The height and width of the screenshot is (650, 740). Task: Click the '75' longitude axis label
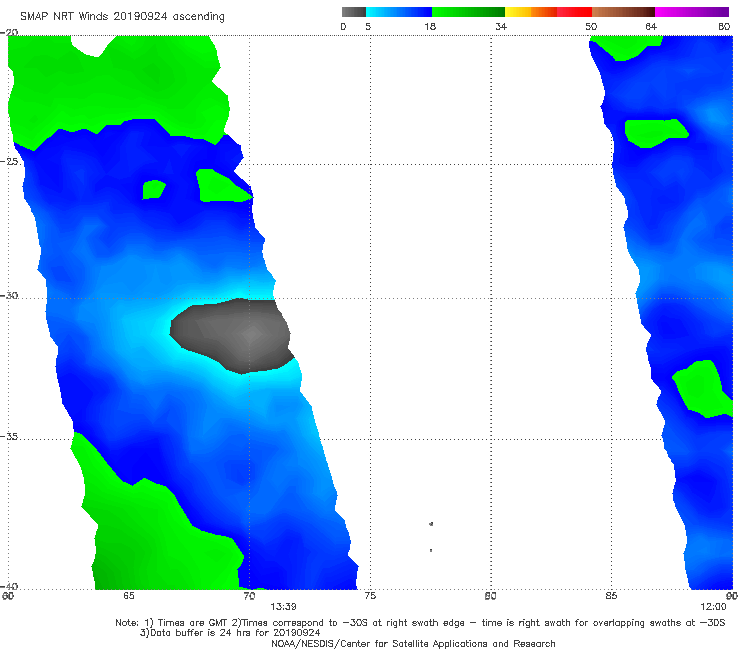pyautogui.click(x=370, y=596)
